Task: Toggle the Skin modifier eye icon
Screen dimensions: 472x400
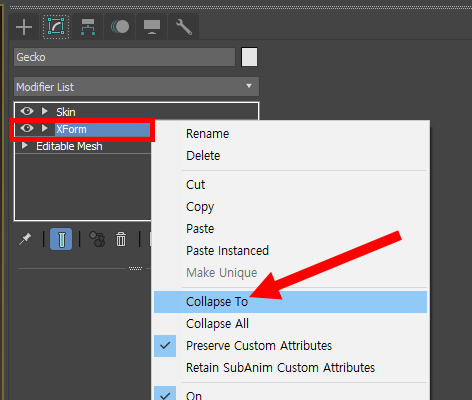Action: click(x=27, y=111)
